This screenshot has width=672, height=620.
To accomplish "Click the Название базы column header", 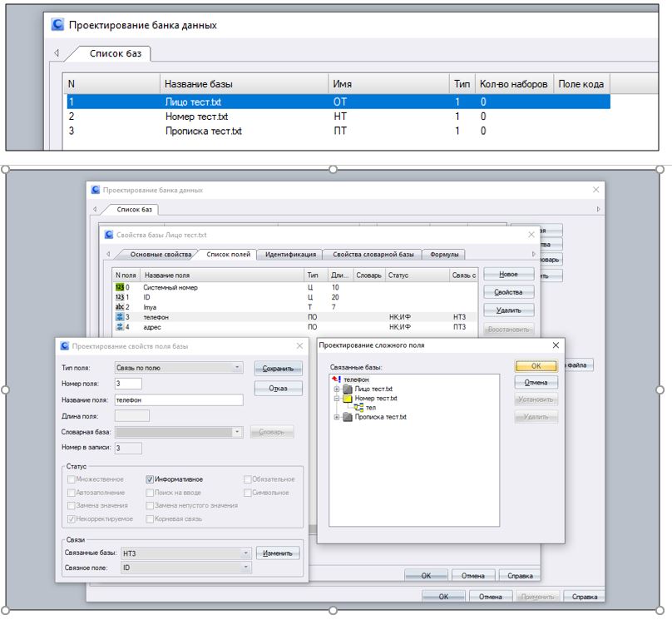I will (245, 83).
